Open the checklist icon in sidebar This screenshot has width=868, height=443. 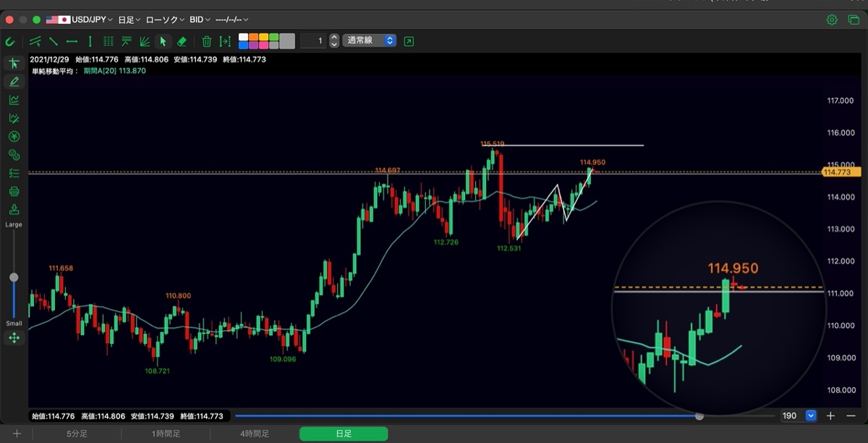[x=14, y=173]
